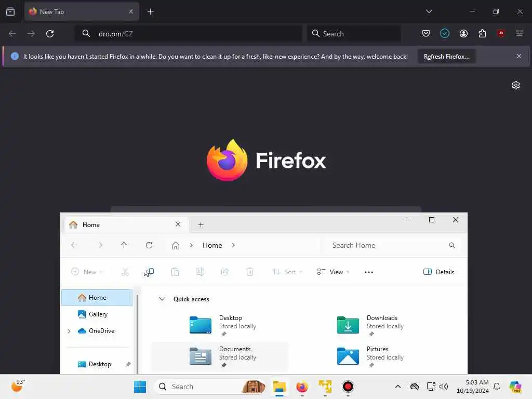532x399 pixels.
Task: Click Rename icon in Explorer toolbar
Action: tap(200, 272)
